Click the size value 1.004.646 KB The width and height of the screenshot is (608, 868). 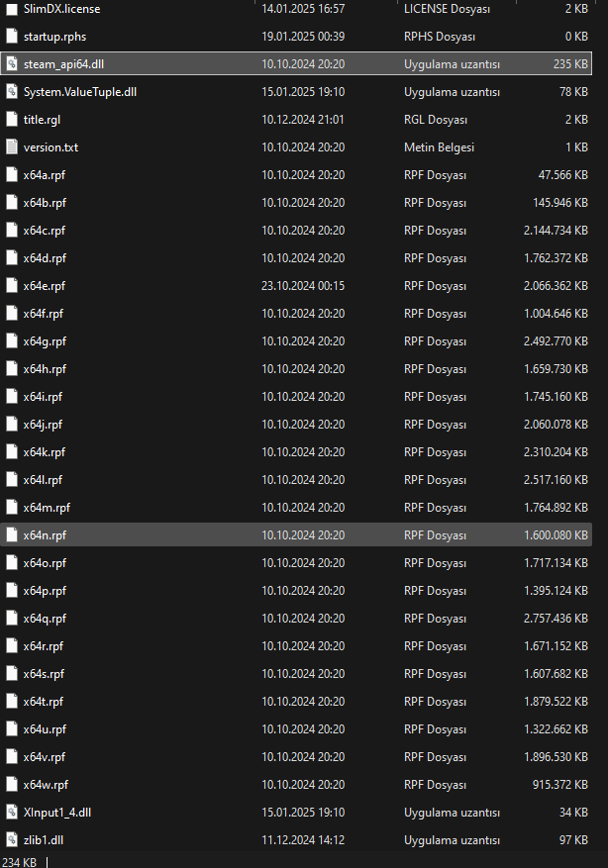[556, 314]
